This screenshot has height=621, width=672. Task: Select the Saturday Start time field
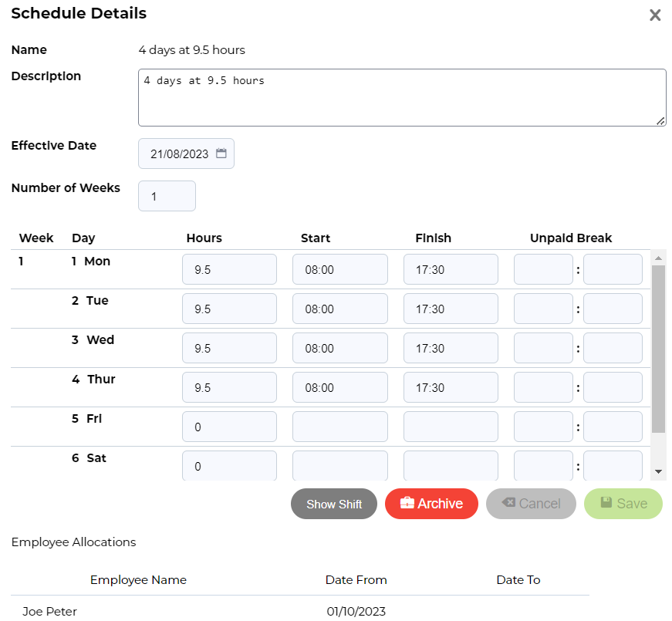click(x=339, y=466)
